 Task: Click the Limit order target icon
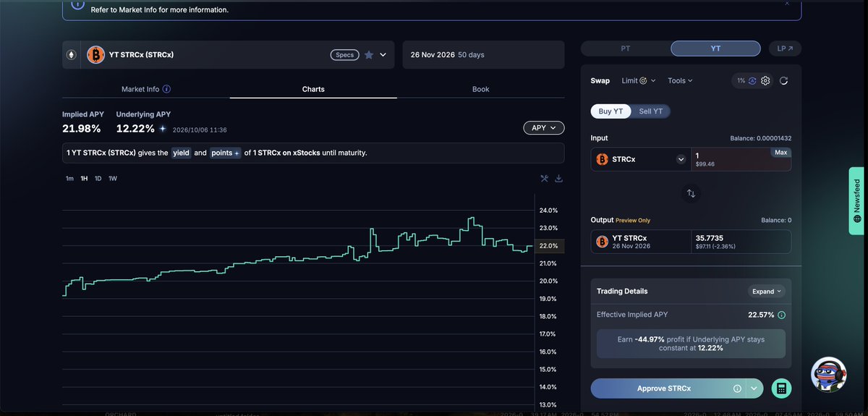point(644,81)
